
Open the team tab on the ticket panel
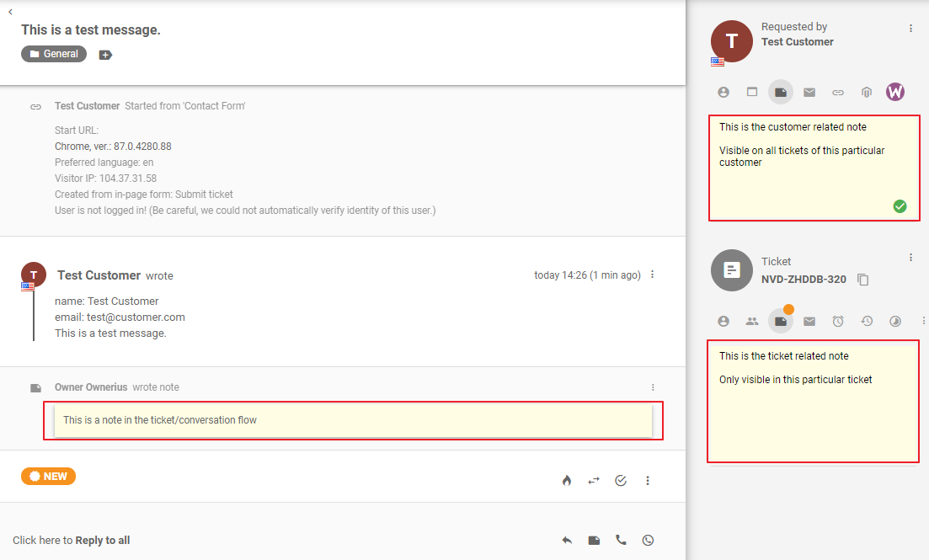click(751, 321)
